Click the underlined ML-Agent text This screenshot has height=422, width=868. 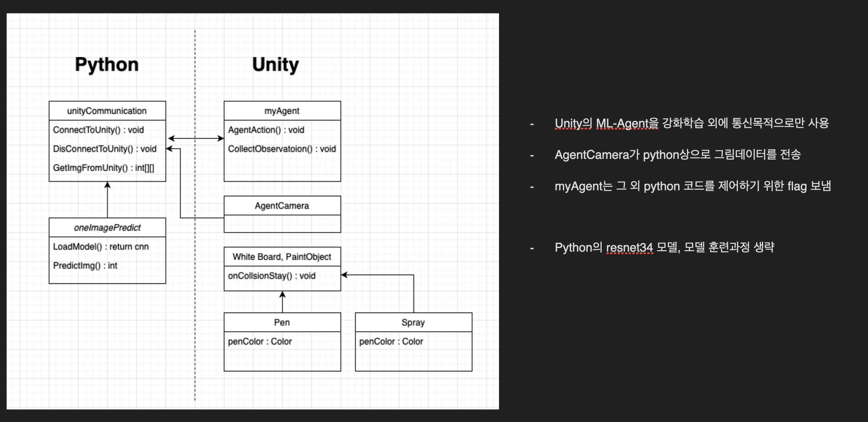(x=627, y=123)
